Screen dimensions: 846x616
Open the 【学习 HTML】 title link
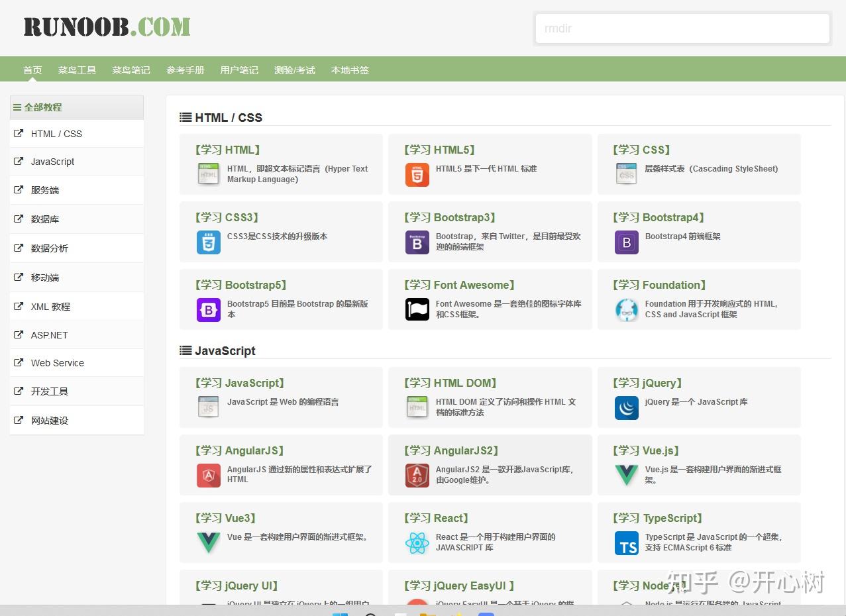[x=227, y=150]
